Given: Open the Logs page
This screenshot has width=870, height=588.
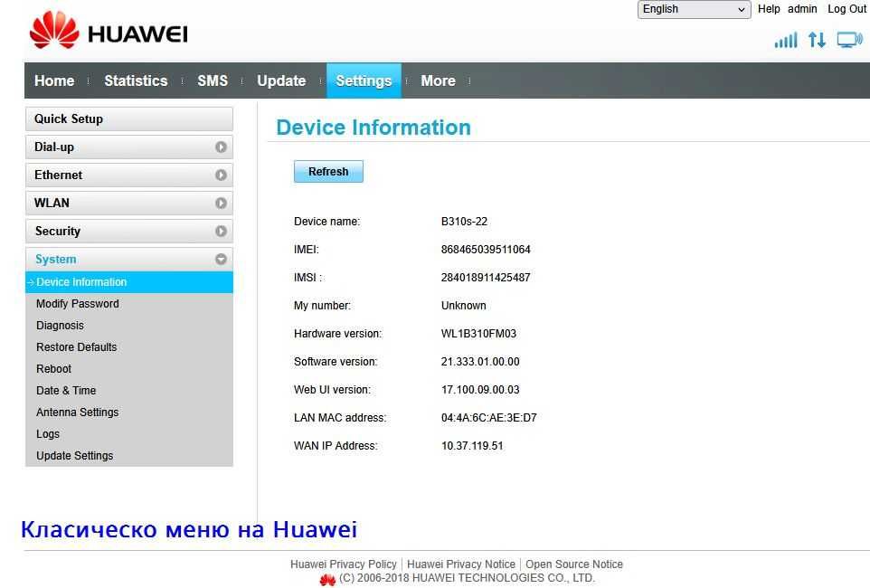Looking at the screenshot, I should 48,433.
